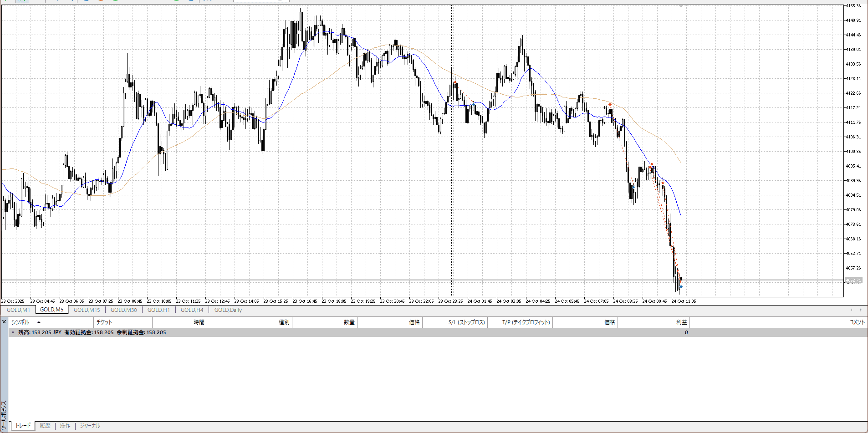The width and height of the screenshot is (868, 433).
Task: Click T/P (テイクプロフィット) column header
Action: [x=526, y=322]
